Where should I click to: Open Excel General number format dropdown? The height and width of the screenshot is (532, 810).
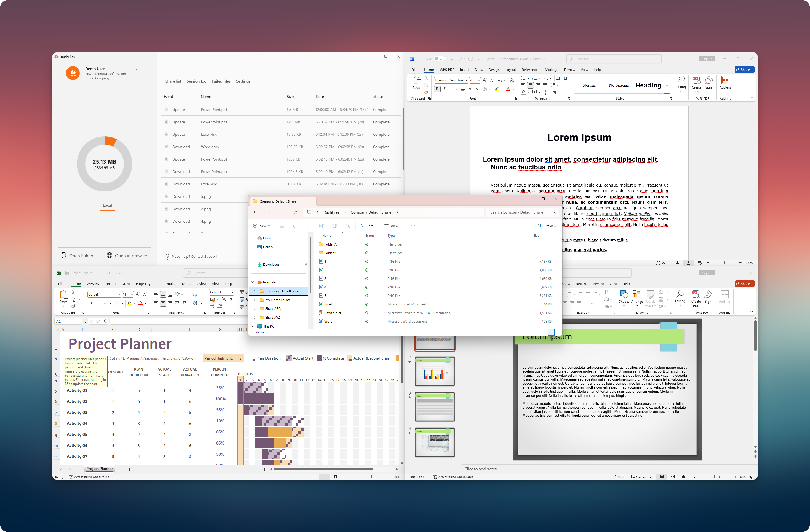233,292
